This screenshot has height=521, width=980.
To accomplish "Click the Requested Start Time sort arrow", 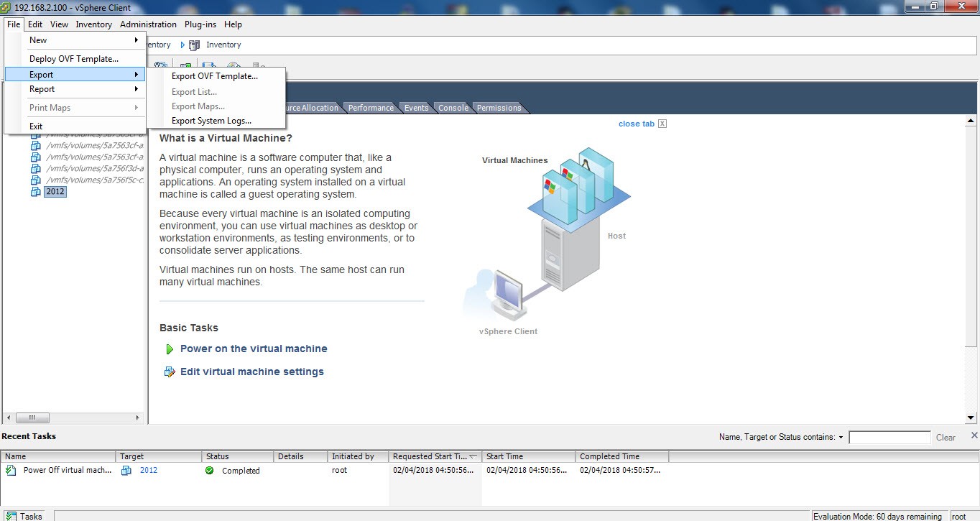I will pos(473,456).
